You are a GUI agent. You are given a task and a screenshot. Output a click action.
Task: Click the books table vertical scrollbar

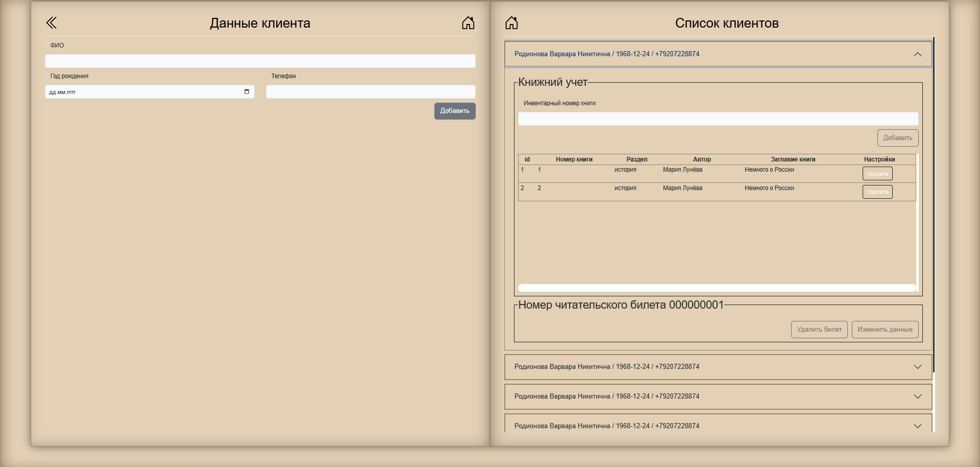[x=917, y=220]
